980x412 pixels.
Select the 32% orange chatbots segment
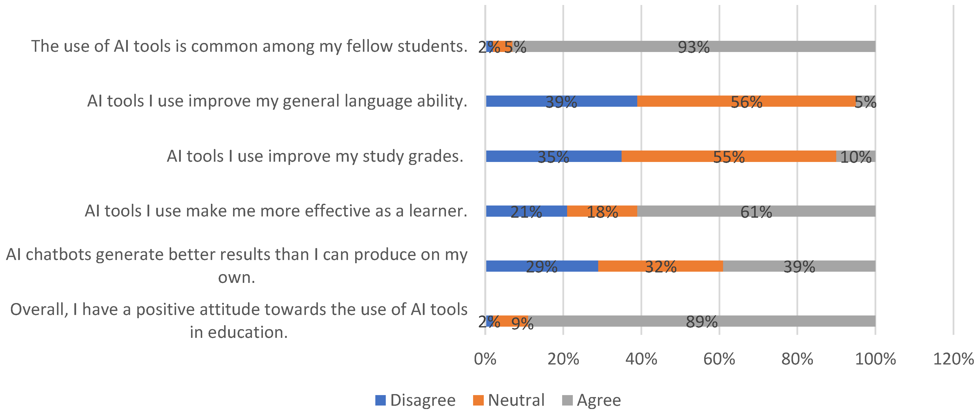(660, 266)
